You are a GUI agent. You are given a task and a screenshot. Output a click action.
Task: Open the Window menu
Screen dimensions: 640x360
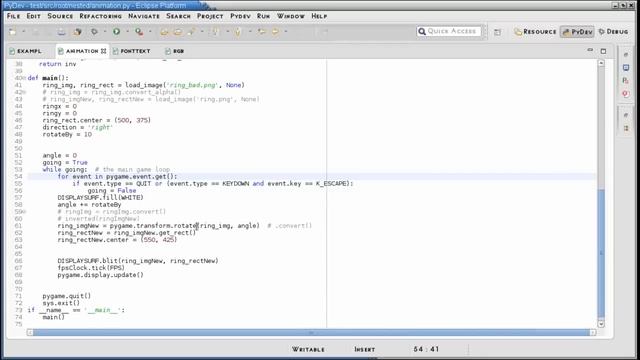pyautogui.click(x=291, y=16)
